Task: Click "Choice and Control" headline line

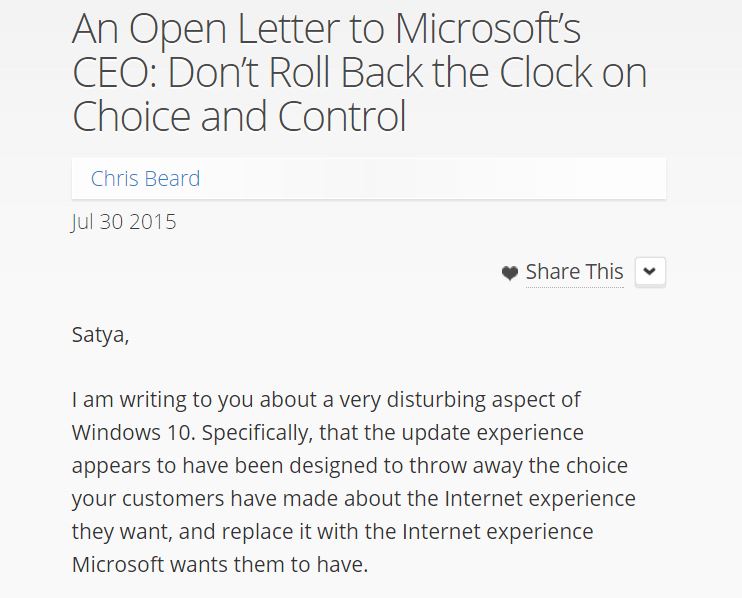Action: tap(239, 116)
